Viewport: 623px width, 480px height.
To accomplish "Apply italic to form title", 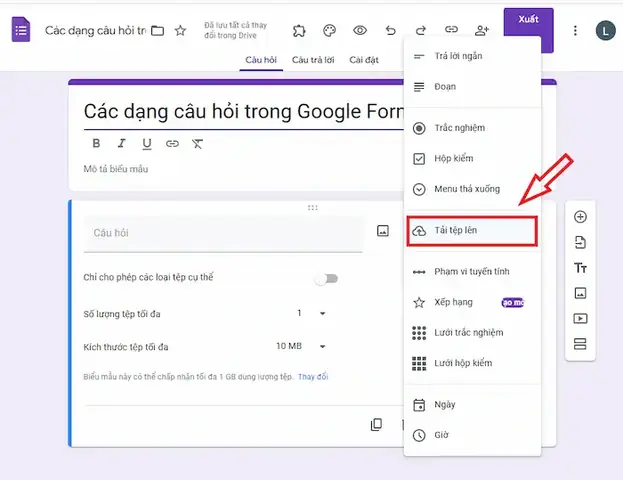I will [122, 143].
